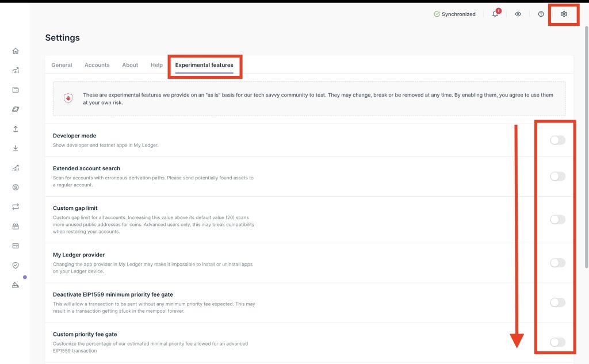This screenshot has width=589, height=364.
Task: Enable the Custom gap limit toggle
Action: pyautogui.click(x=557, y=220)
